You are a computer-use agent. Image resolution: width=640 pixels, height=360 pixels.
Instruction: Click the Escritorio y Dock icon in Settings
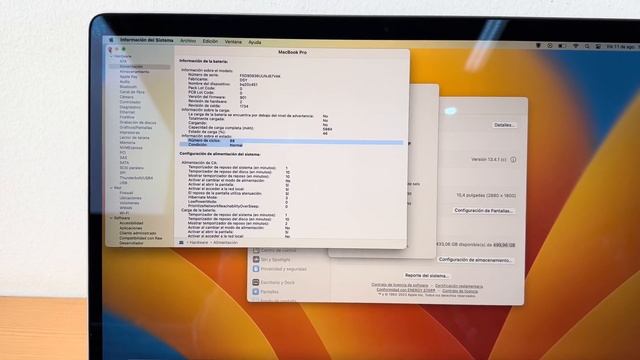256,282
